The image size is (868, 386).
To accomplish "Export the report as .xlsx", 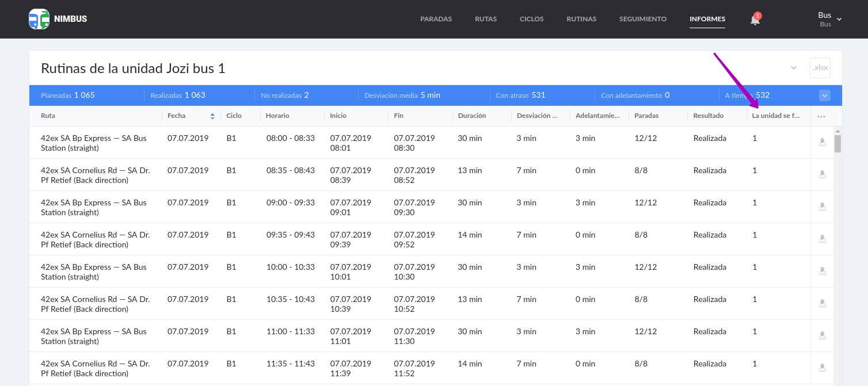I will coord(820,68).
